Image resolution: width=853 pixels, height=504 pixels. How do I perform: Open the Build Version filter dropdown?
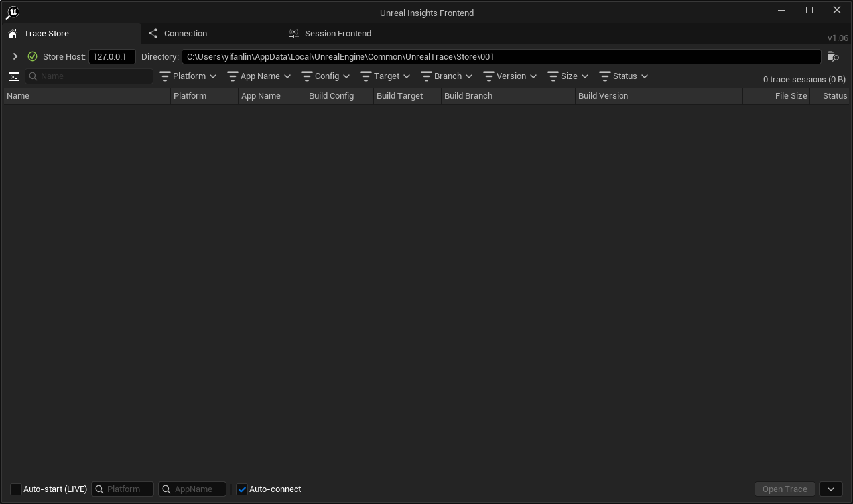(x=510, y=76)
